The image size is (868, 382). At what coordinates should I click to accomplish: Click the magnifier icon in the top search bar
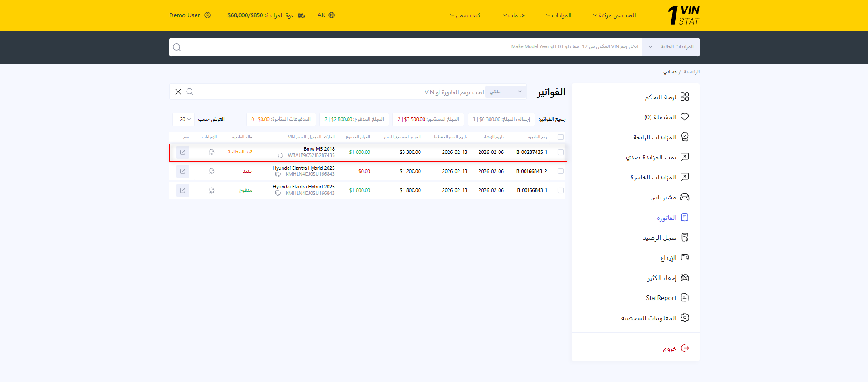(177, 47)
